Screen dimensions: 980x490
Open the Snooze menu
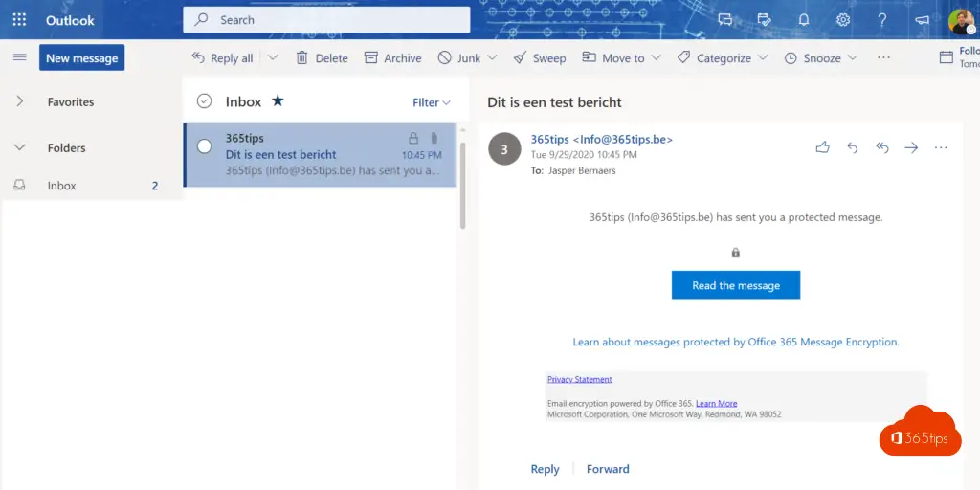(821, 58)
